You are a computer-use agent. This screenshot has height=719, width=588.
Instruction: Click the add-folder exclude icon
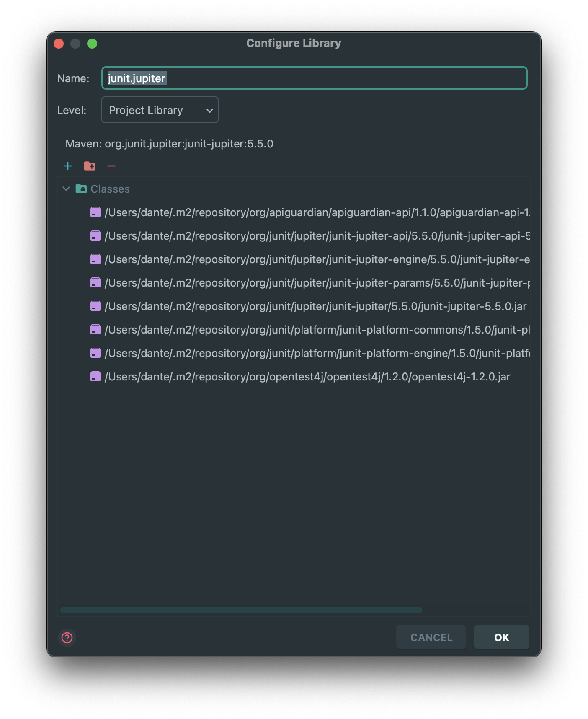point(90,166)
